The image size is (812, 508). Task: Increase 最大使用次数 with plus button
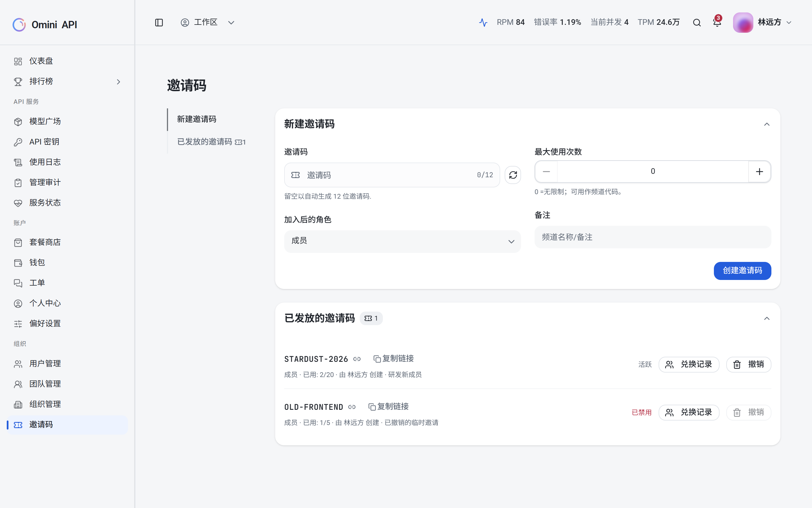pyautogui.click(x=759, y=172)
